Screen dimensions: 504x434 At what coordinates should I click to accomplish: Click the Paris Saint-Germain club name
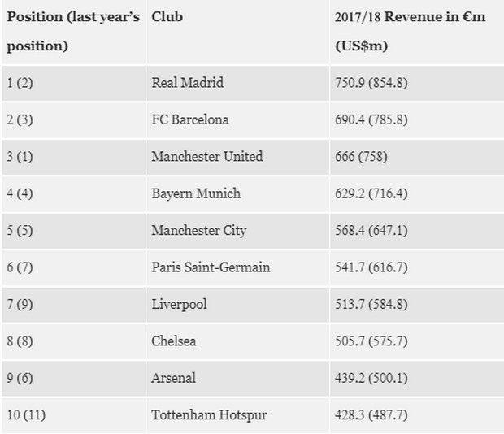click(211, 267)
